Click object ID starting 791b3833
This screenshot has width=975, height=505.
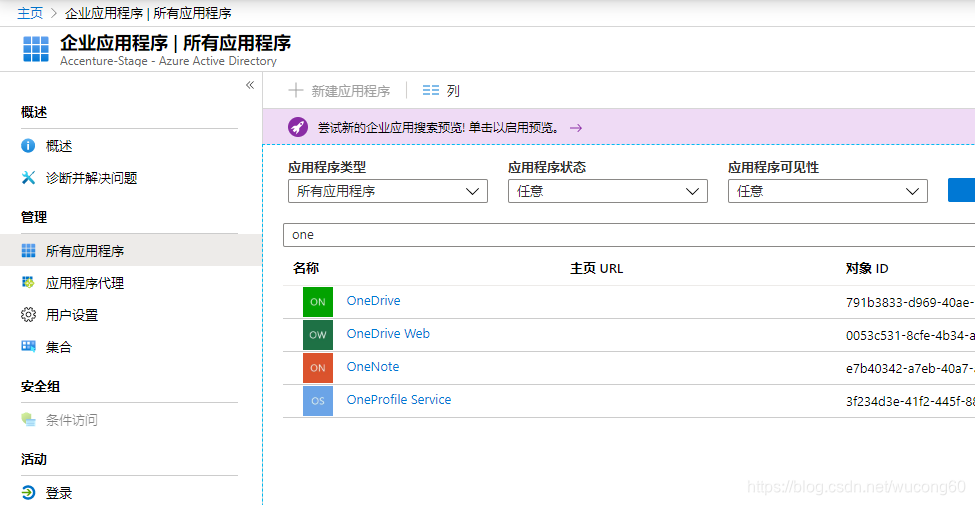[910, 302]
